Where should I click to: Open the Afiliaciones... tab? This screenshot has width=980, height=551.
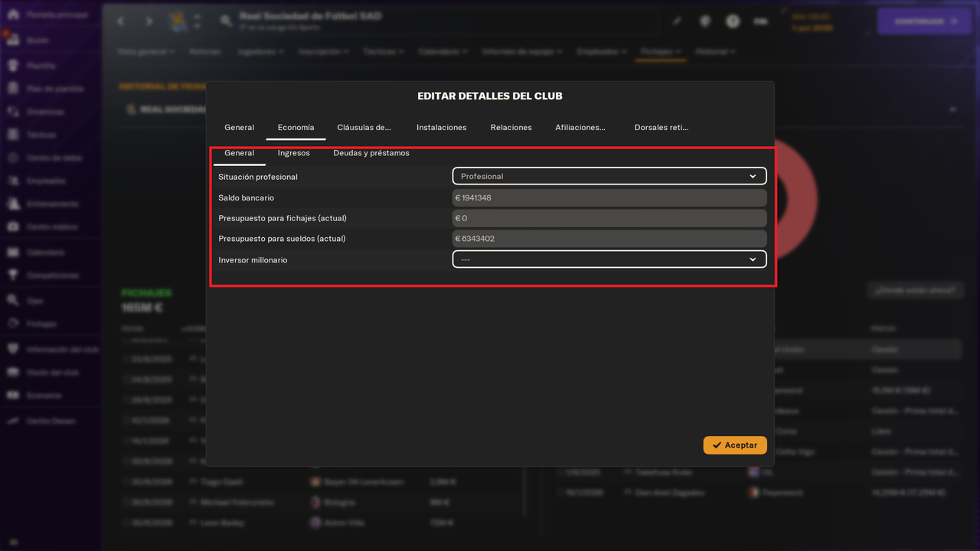pos(580,127)
